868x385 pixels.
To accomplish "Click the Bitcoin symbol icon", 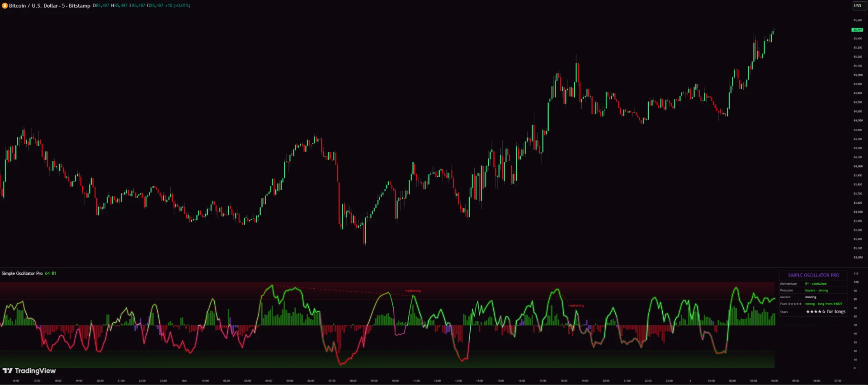I will (5, 6).
